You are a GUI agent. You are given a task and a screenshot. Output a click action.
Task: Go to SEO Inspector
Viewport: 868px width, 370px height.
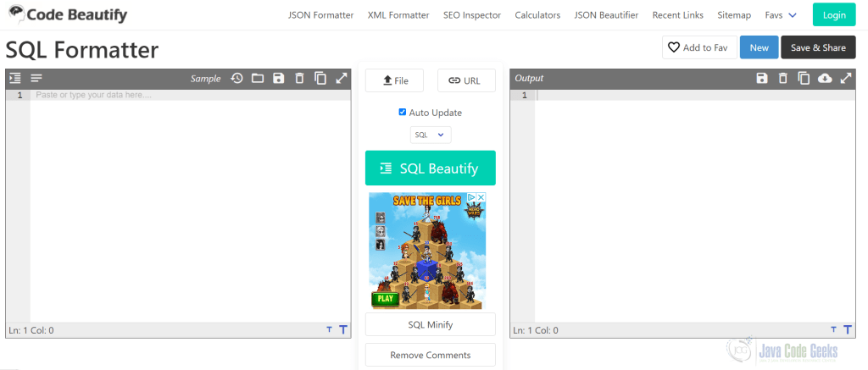point(472,15)
